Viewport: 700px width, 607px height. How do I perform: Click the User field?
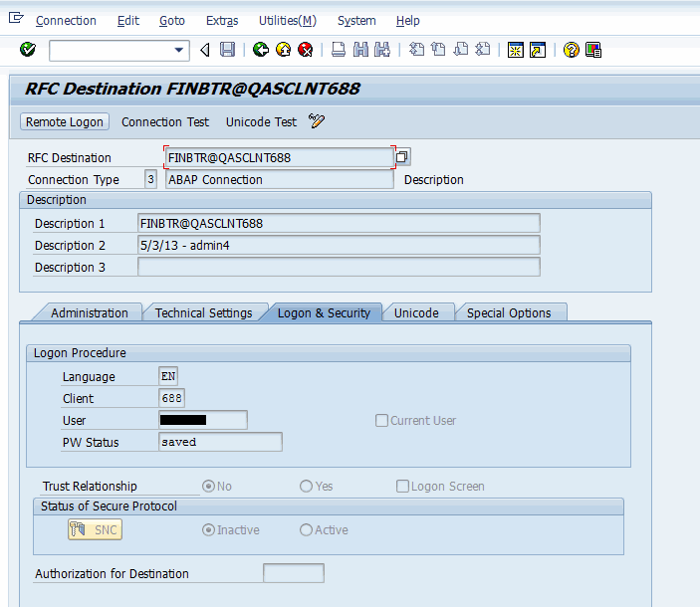(x=203, y=420)
